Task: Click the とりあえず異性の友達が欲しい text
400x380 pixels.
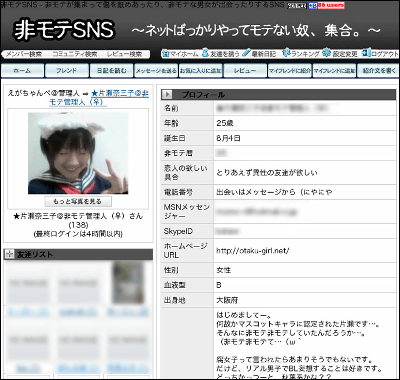Action: pos(267,173)
